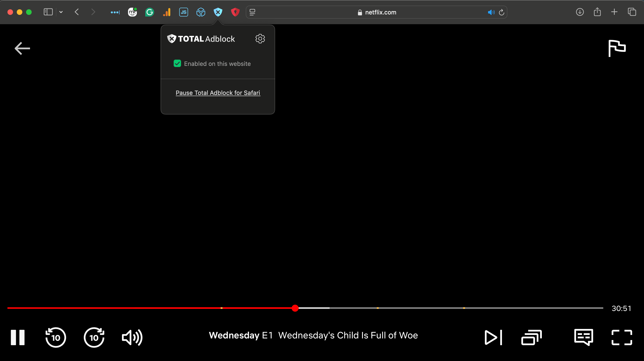This screenshot has height=361, width=644.
Task: Click the Total Adblock toolbar extension icon
Action: (218, 12)
